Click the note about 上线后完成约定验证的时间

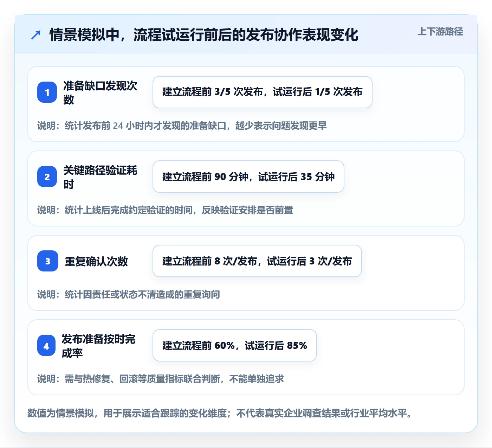point(165,210)
